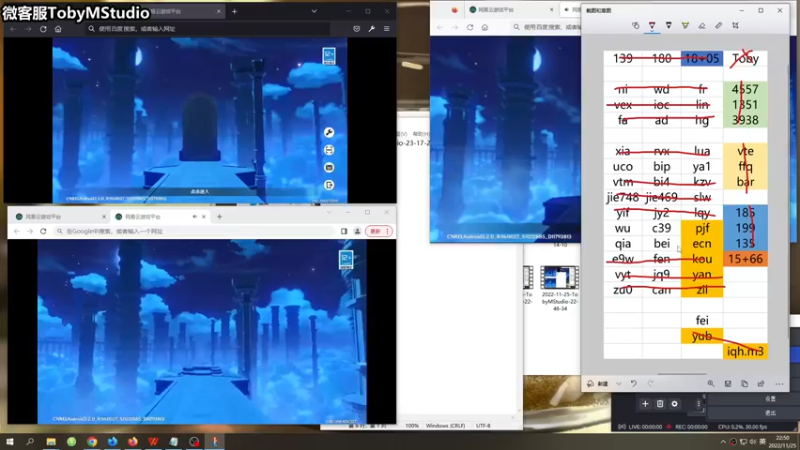Click the 100% zoom level in Notepad status bar
Screen dimensions: 800x450
412,426
